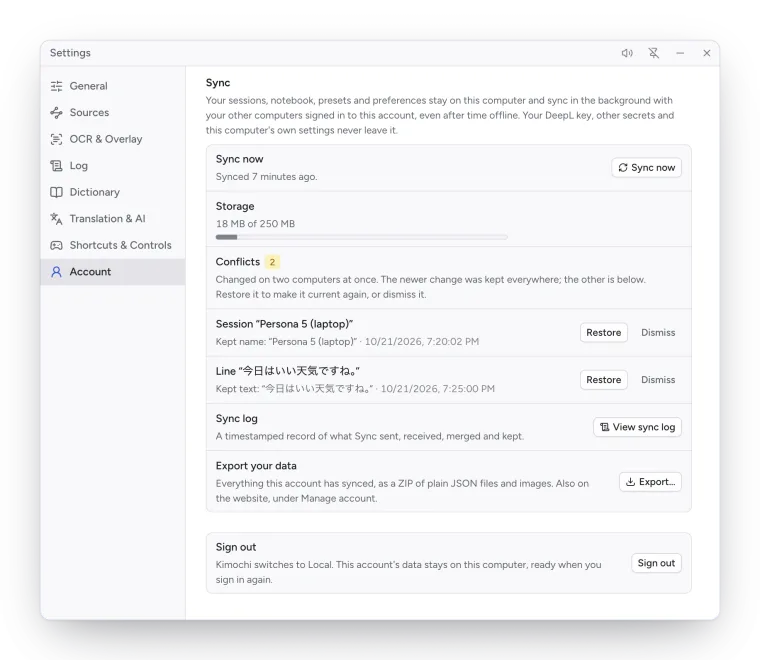Select Translation & AI in the sidebar
Screen dimensions: 760x660
coord(112,219)
